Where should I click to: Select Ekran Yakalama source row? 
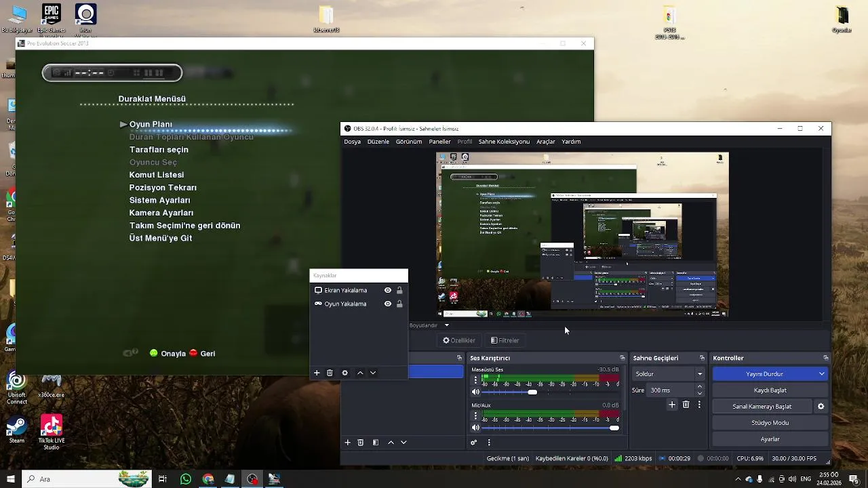pos(359,290)
